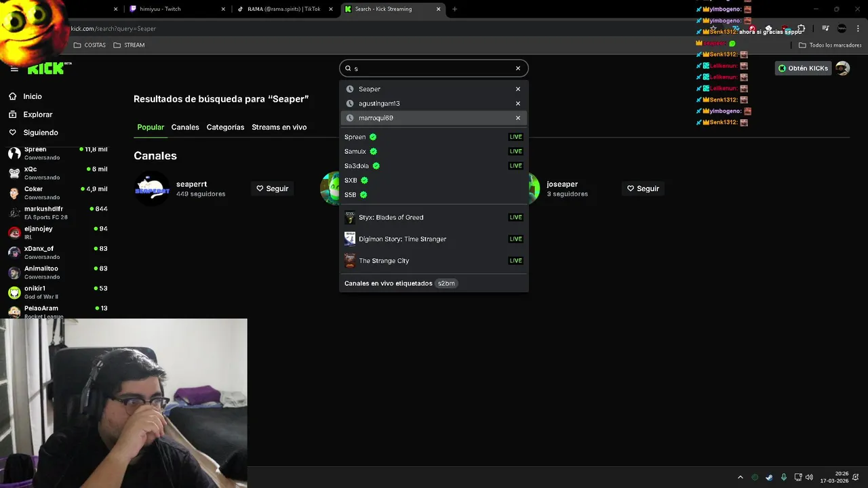Click the 's2bm' live tag chip
868x488 pixels.
pos(446,283)
